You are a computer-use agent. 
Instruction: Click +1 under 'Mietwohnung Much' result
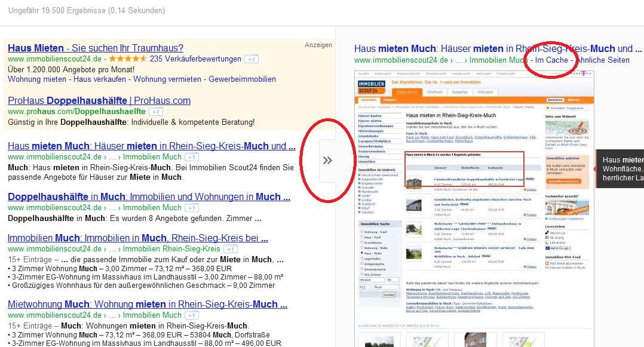(191, 315)
